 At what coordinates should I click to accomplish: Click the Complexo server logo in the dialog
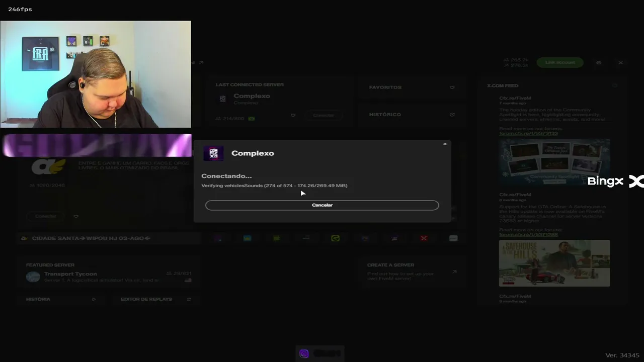click(213, 153)
